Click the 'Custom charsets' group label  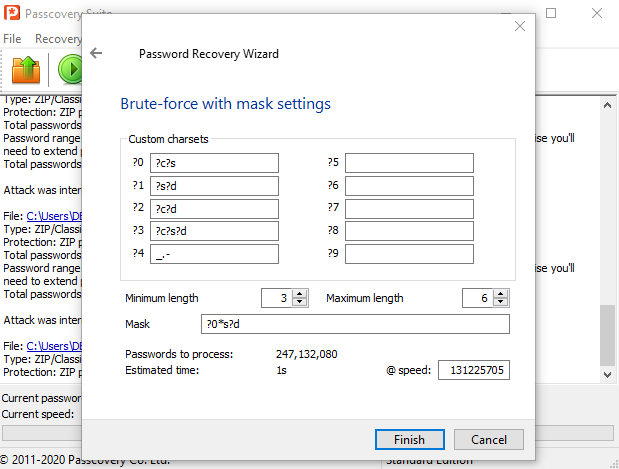[x=168, y=139]
